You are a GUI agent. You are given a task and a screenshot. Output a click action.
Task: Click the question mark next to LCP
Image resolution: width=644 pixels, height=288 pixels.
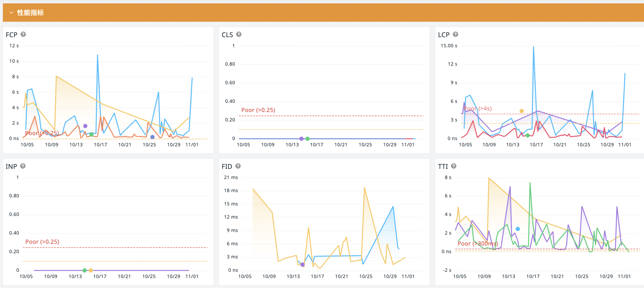[x=455, y=34]
